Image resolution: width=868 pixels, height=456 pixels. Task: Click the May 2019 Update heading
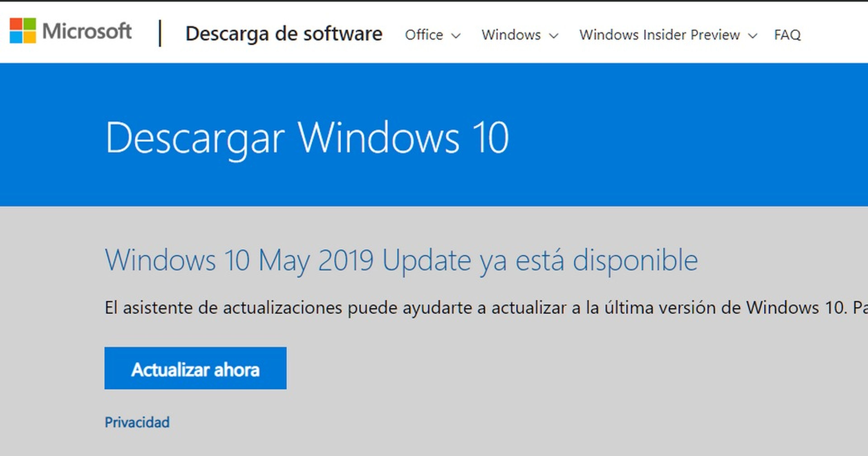point(401,260)
